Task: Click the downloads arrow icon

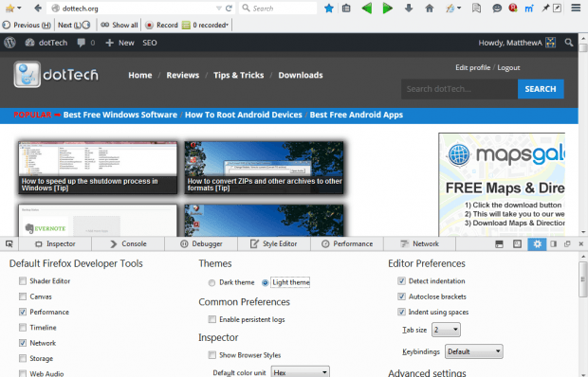Action: (x=409, y=9)
